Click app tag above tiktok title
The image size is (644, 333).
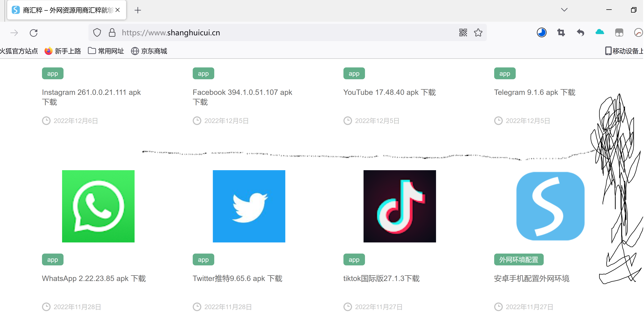click(x=354, y=259)
